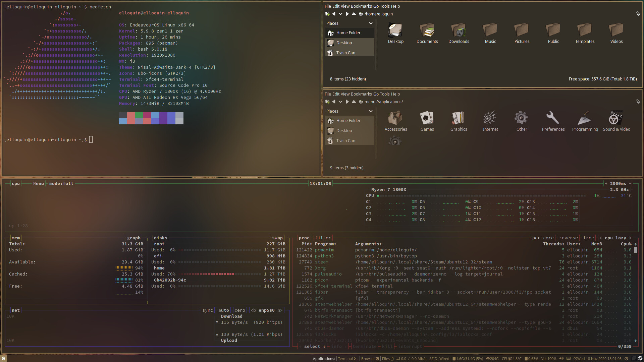The width and height of the screenshot is (644, 362).
Task: Click terminate in the bpytop process controls
Action: click(x=365, y=346)
